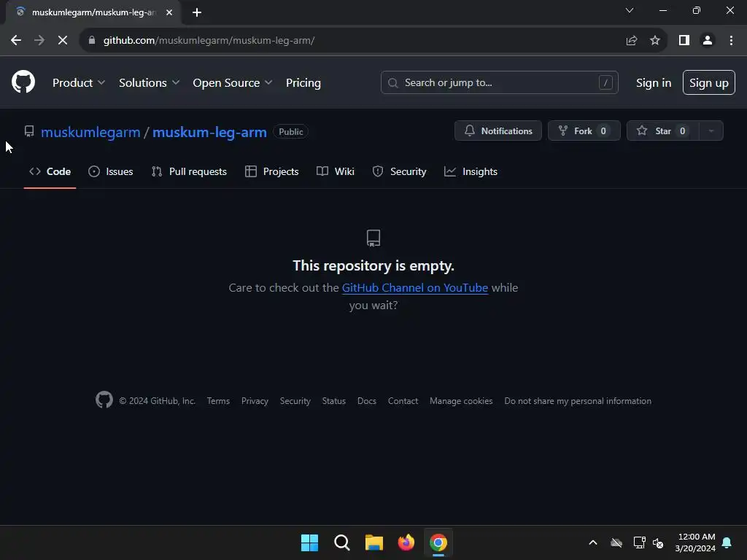Launch Firefox from the taskbar
This screenshot has width=747, height=560.
[406, 542]
